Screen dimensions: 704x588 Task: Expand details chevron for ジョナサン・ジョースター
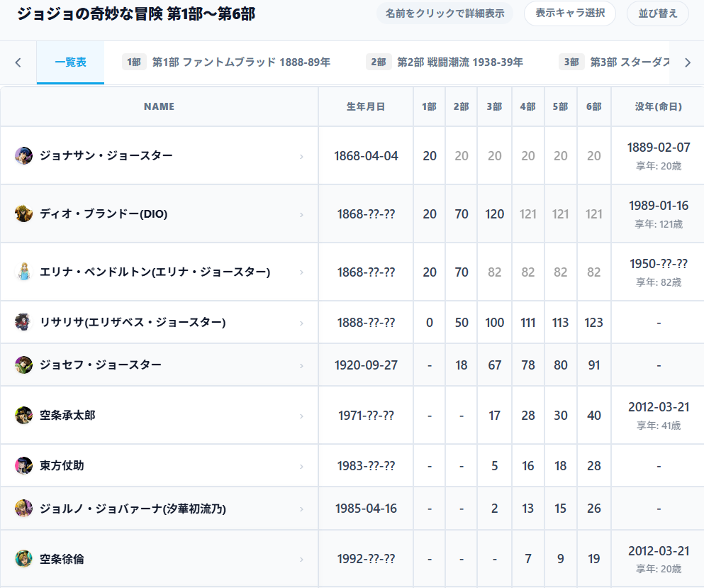[x=301, y=156]
